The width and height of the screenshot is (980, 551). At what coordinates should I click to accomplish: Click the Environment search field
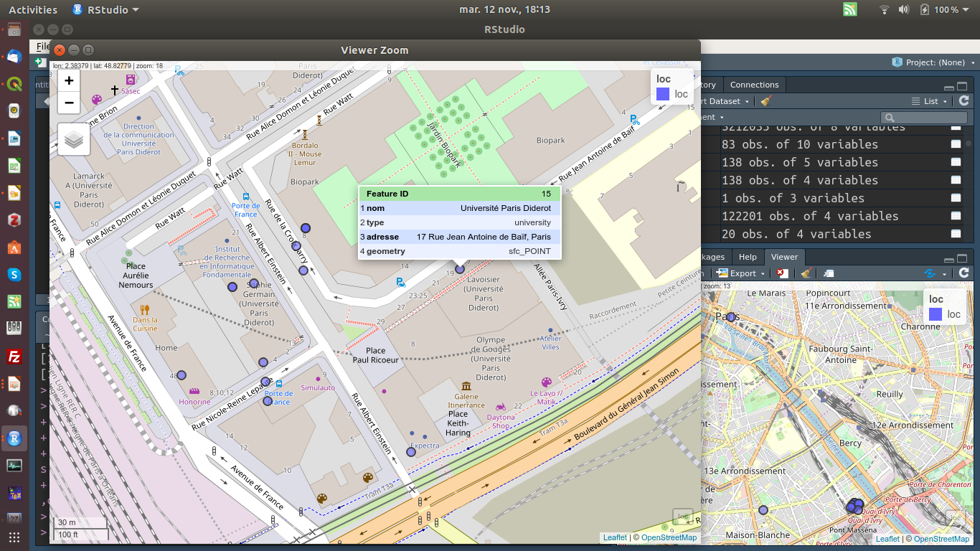(x=924, y=118)
